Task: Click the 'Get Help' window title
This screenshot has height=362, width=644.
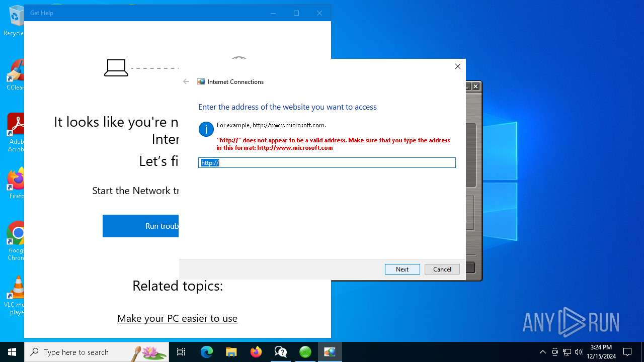Action: [x=41, y=13]
